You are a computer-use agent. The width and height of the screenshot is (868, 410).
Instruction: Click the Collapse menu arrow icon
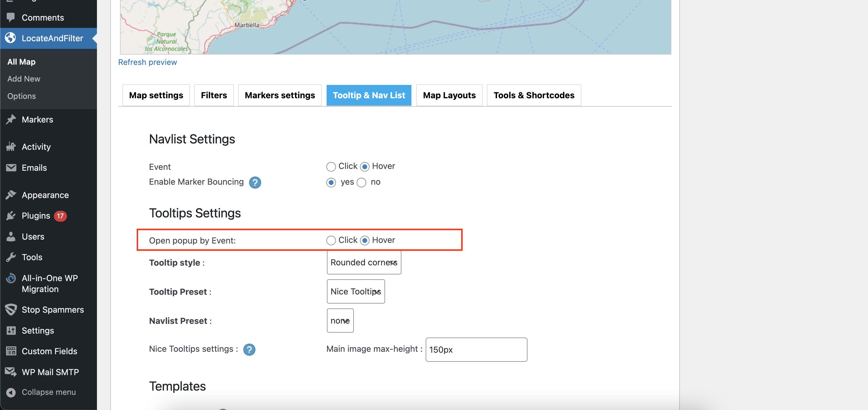coord(11,392)
